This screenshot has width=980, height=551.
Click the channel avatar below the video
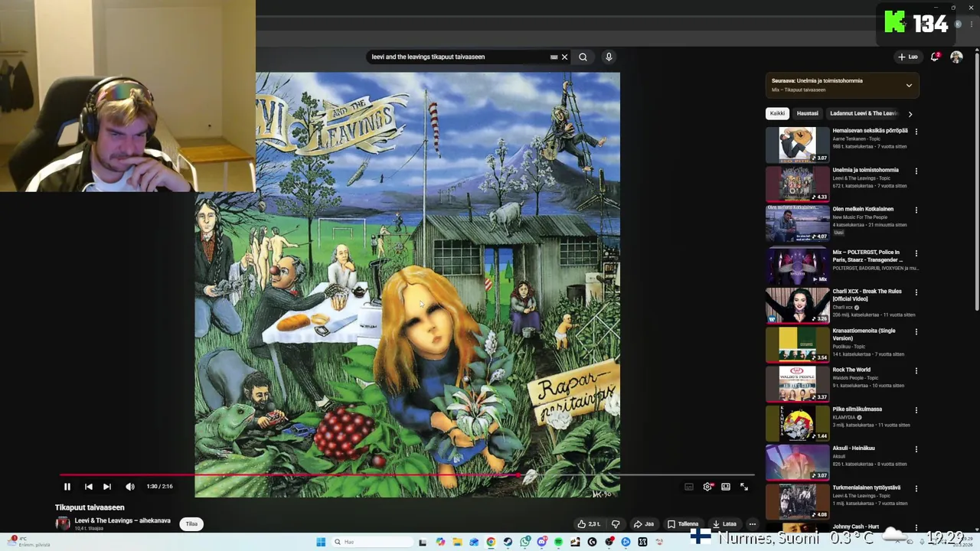[x=63, y=523]
